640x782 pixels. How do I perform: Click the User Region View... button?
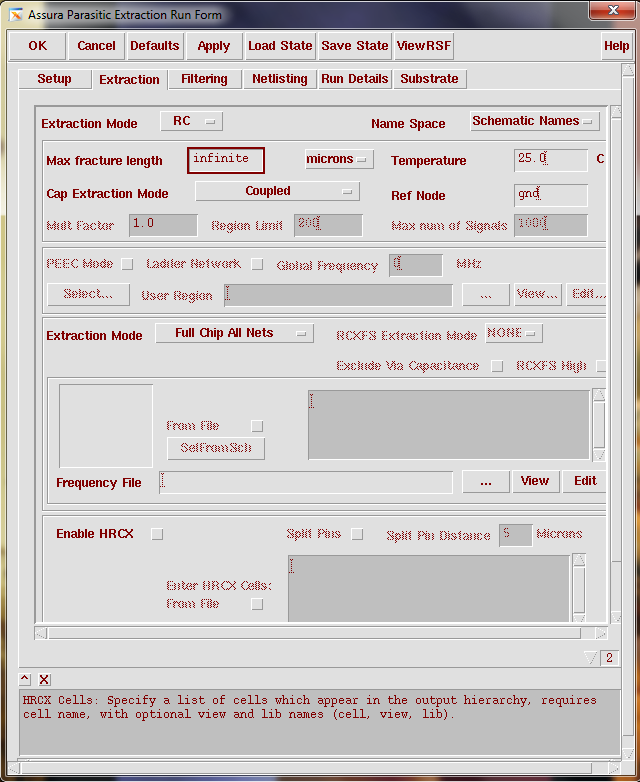click(x=538, y=294)
